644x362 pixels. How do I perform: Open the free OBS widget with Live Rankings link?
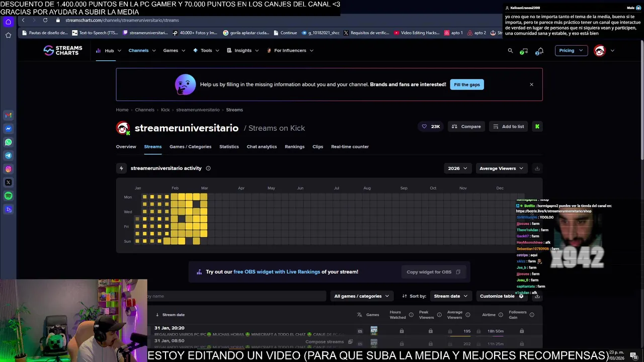[x=277, y=272]
